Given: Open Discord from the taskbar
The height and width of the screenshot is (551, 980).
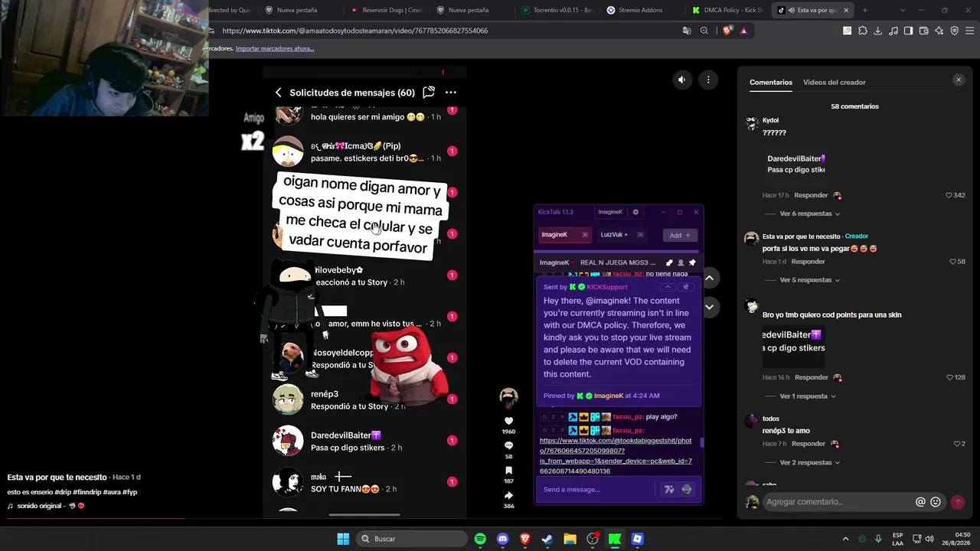Looking at the screenshot, I should coord(502,539).
